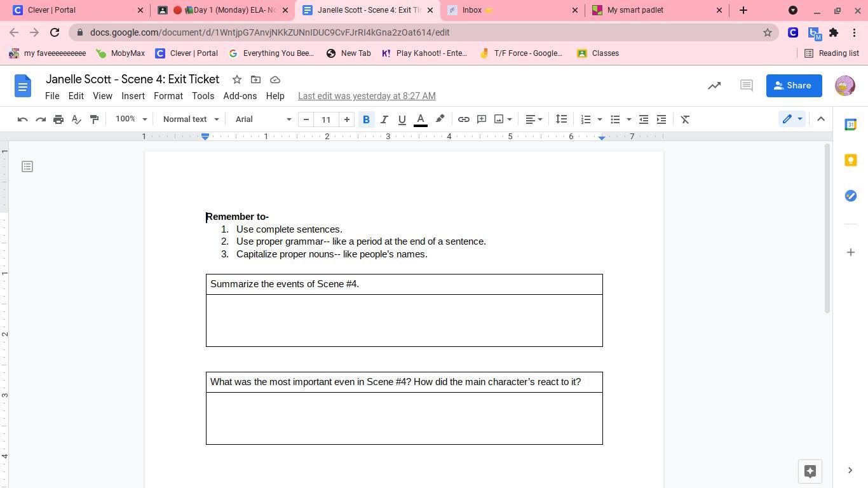Open the Format menu
This screenshot has height=488, width=868.
pos(168,96)
